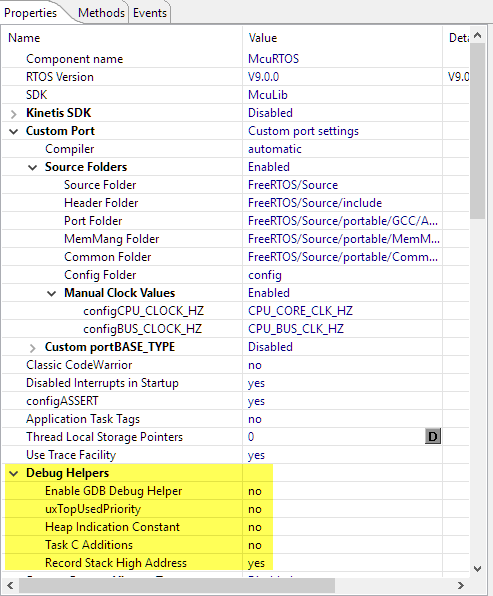This screenshot has width=493, height=596.
Task: Select the RTOS Version row label
Action: pyautogui.click(x=60, y=77)
